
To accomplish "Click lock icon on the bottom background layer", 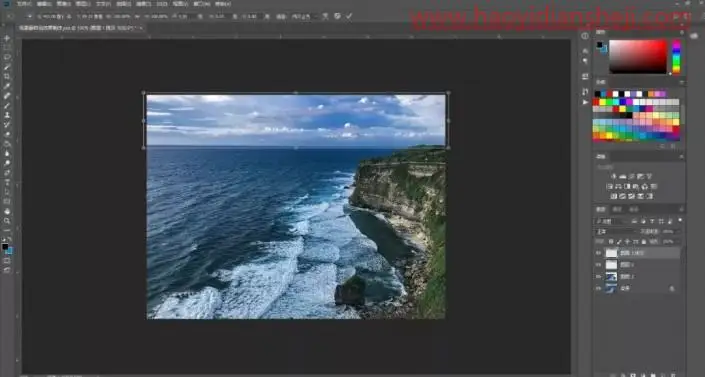I will coord(672,288).
